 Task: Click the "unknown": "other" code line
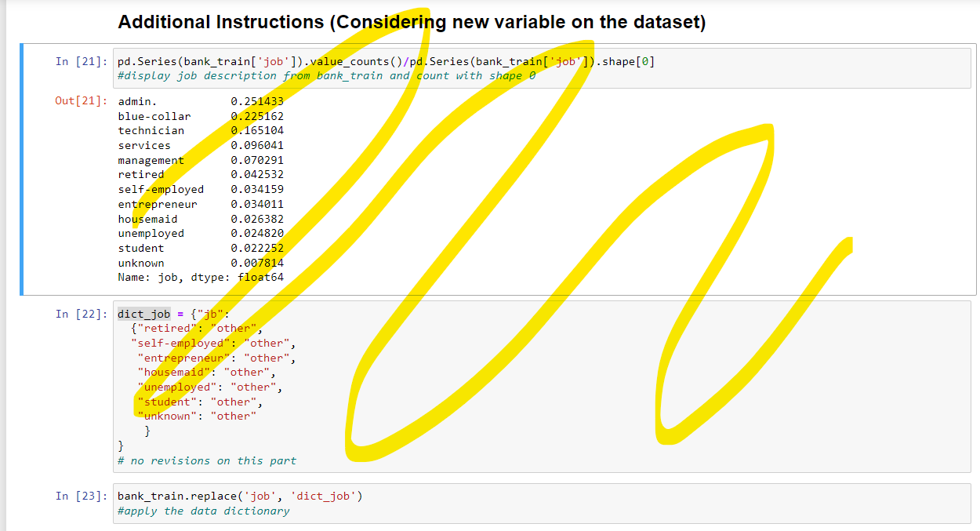point(197,416)
